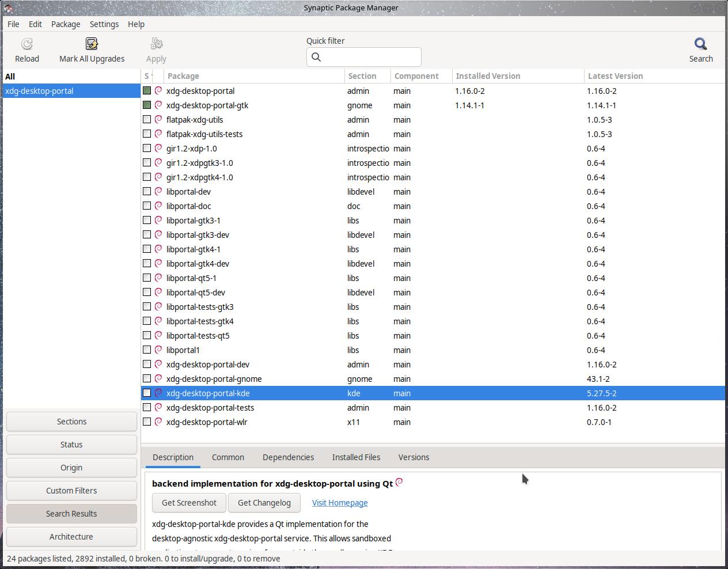
Task: Follow the Visit Homepage link
Action: pyautogui.click(x=340, y=503)
